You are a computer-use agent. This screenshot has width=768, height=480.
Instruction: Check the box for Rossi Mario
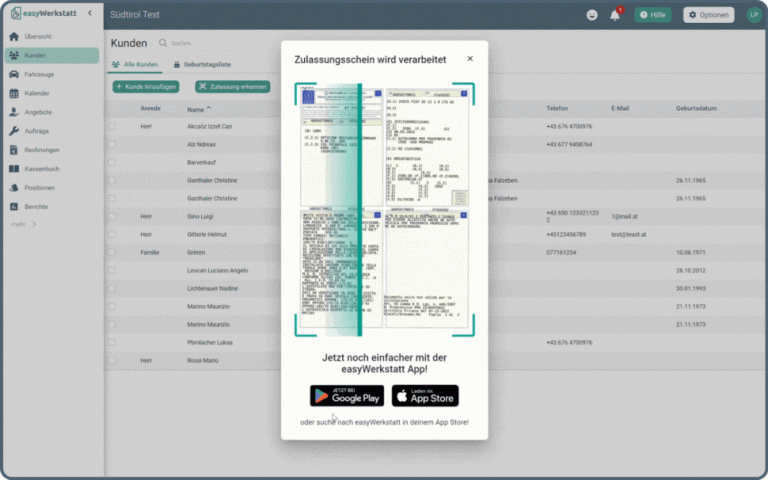[x=112, y=360]
